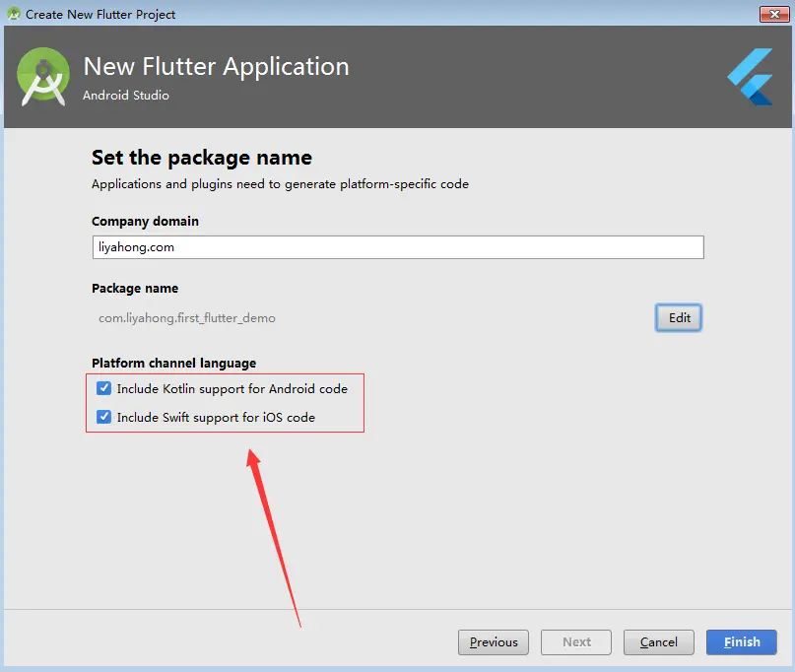795x672 pixels.
Task: Click the 'Company domain' label
Action: tap(145, 221)
